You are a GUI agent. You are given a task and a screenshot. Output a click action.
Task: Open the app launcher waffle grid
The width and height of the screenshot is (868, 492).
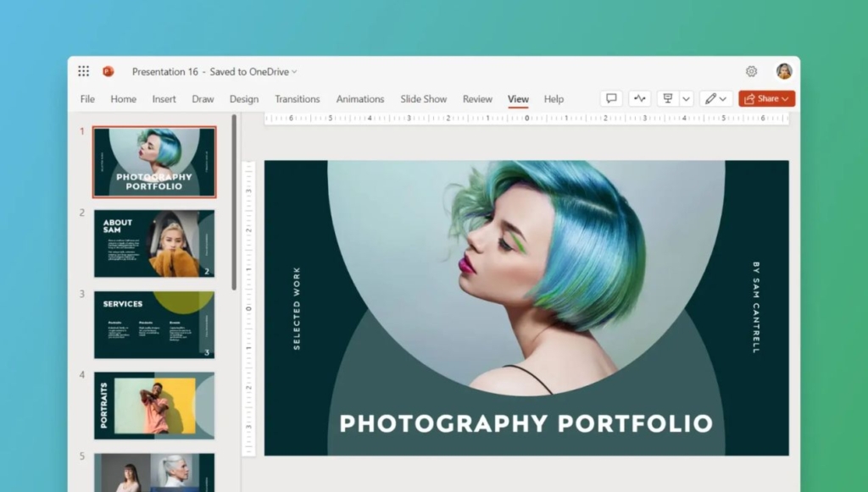84,72
